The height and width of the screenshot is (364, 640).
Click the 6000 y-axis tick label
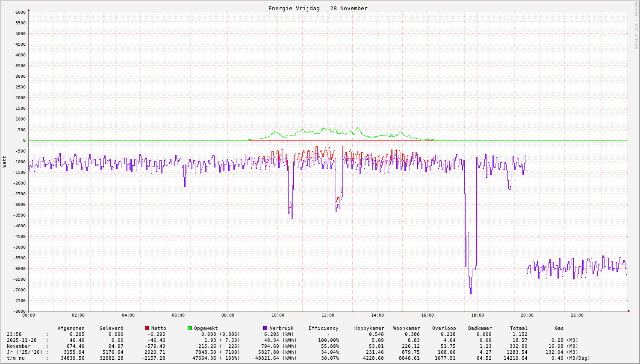(x=20, y=12)
